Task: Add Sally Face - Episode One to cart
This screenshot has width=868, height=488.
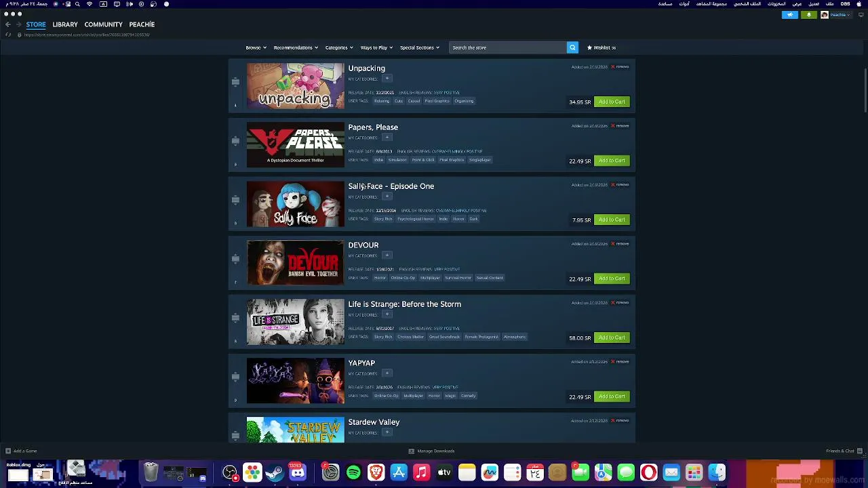Action: pos(612,220)
